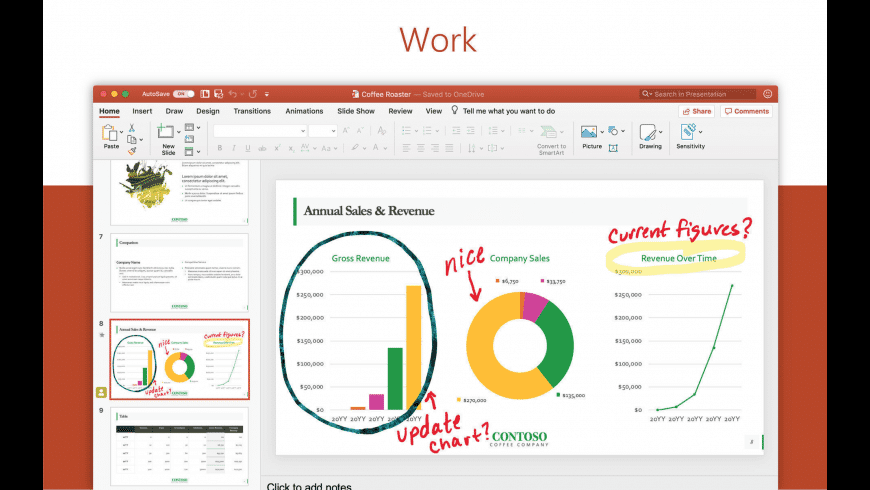Viewport: 870px width, 490px height.
Task: Click the Section icon
Action: [x=190, y=151]
